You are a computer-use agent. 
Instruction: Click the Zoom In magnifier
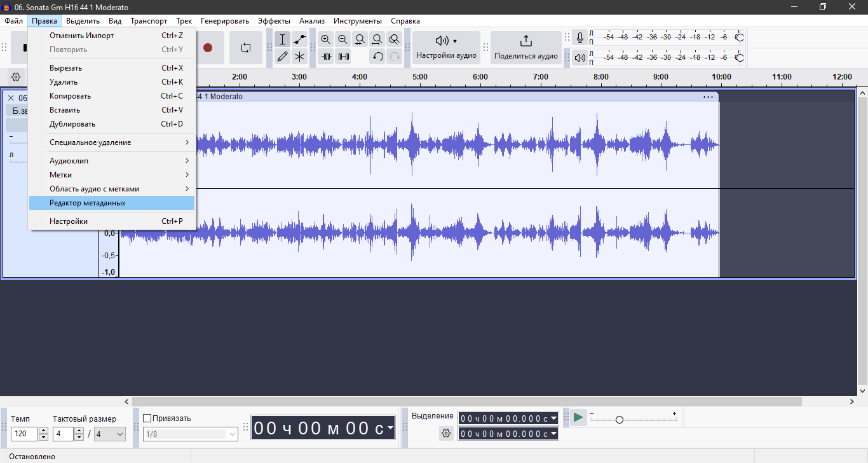[326, 39]
